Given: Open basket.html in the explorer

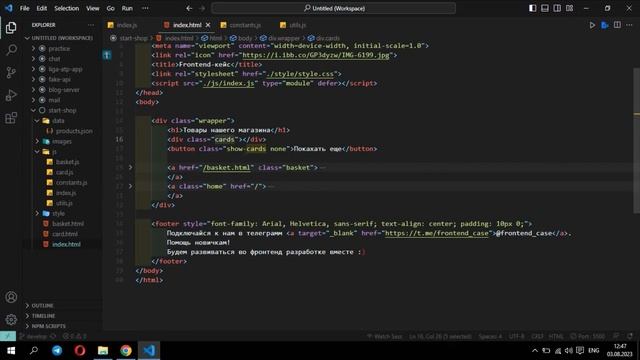Looking at the screenshot, I should click(68, 224).
